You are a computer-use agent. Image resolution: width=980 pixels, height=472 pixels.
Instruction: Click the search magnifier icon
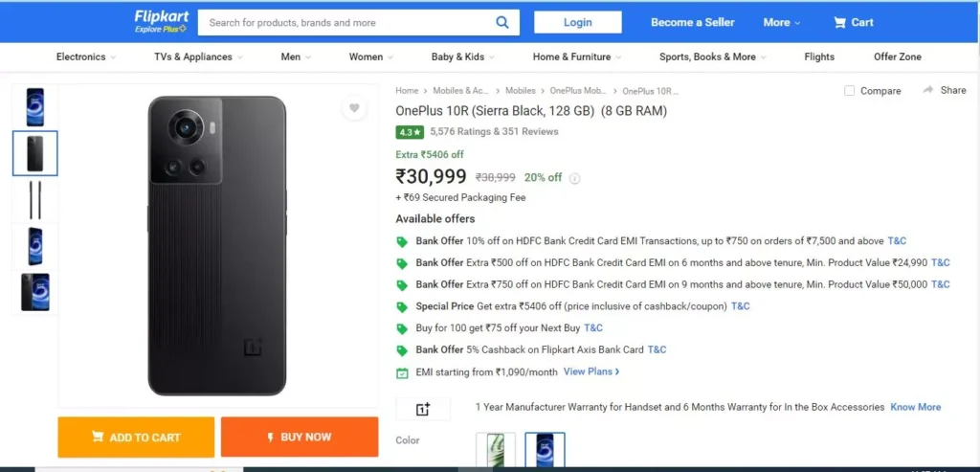502,23
